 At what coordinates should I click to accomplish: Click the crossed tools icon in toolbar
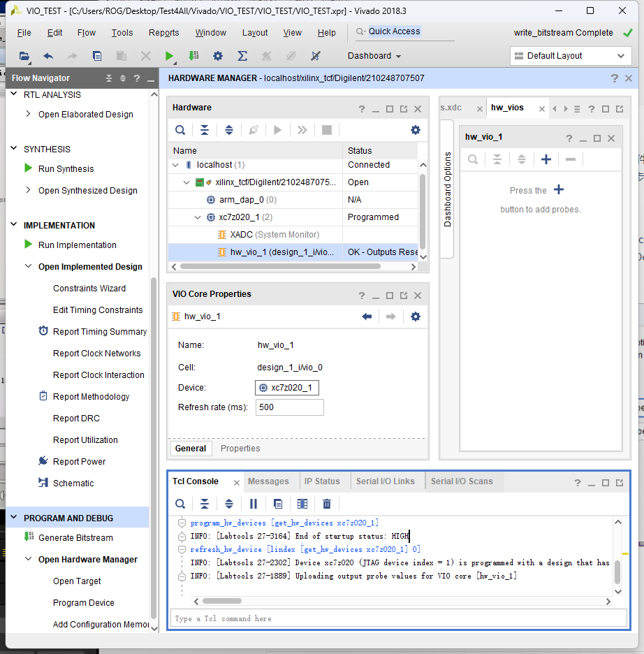coord(316,56)
